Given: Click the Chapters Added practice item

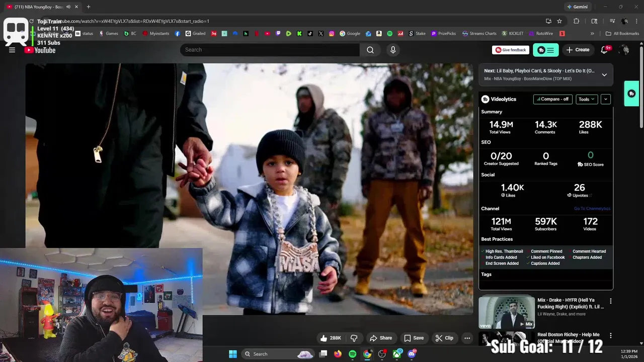Looking at the screenshot, I should pyautogui.click(x=587, y=257).
